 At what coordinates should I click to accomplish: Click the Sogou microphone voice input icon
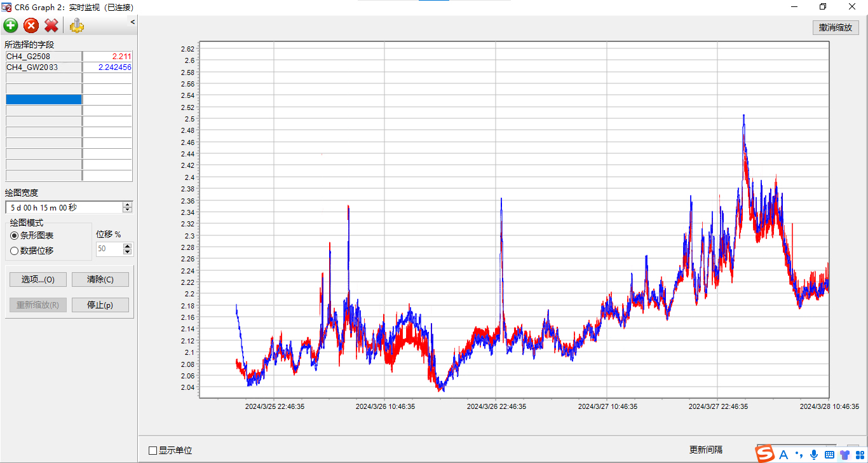[813, 454]
